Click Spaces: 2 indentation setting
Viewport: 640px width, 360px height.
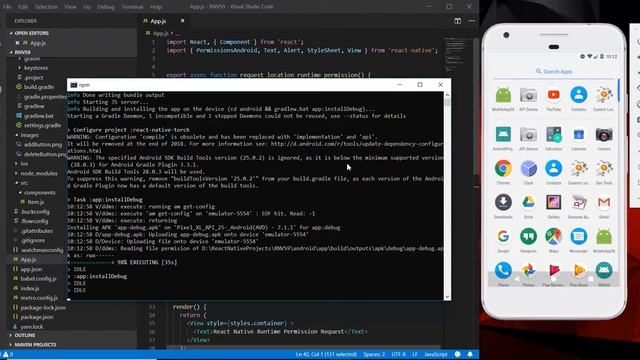(374, 354)
